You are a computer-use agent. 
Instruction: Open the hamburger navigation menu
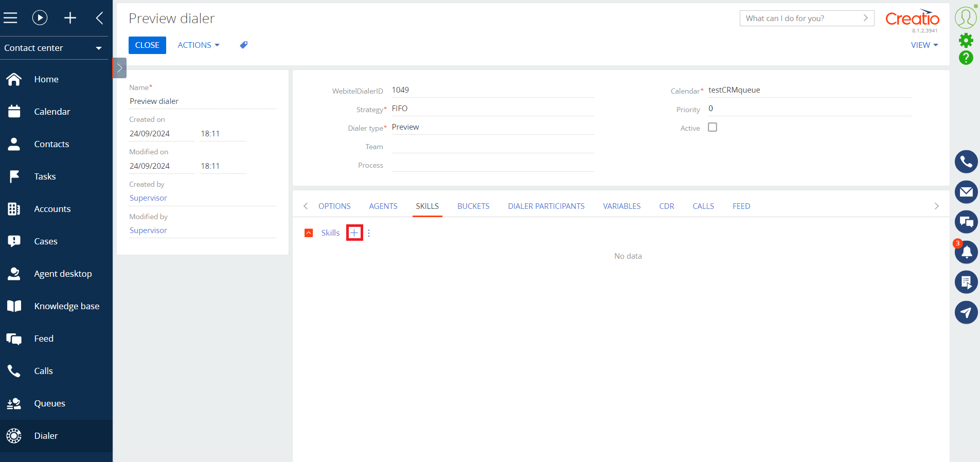pos(10,18)
